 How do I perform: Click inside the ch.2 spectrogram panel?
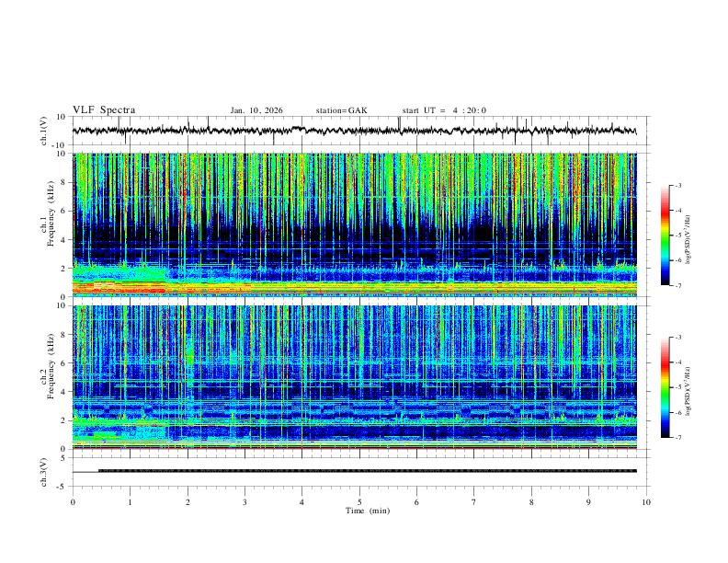click(355, 377)
